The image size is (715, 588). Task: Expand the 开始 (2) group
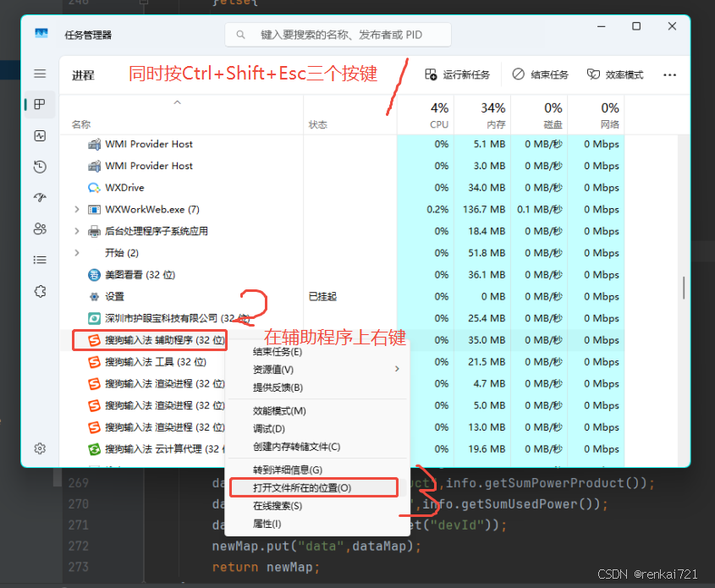click(x=77, y=253)
